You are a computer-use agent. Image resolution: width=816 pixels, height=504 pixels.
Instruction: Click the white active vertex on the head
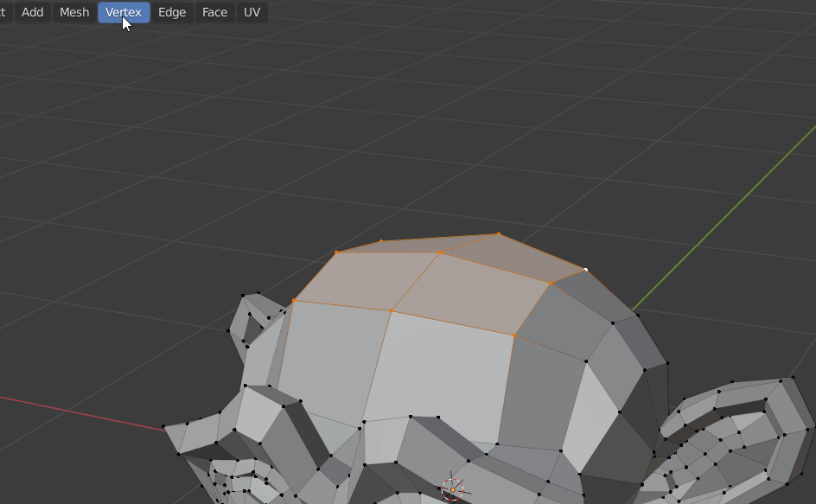click(585, 269)
